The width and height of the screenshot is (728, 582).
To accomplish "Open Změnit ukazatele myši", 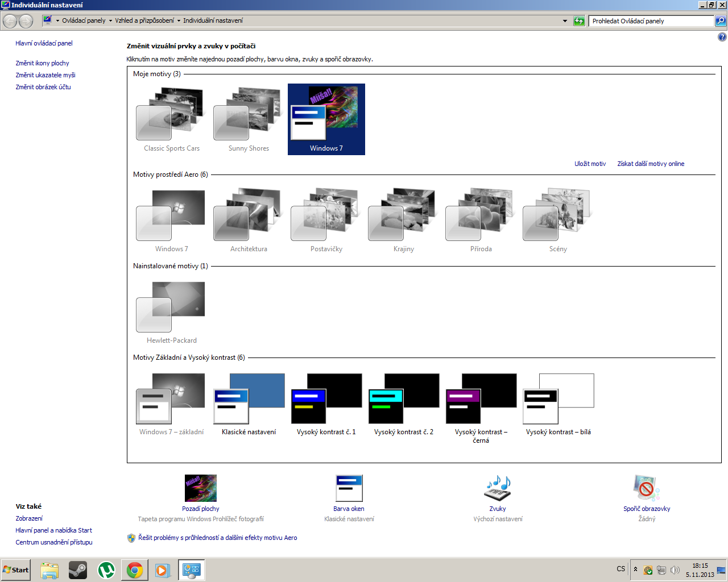I will click(x=45, y=75).
